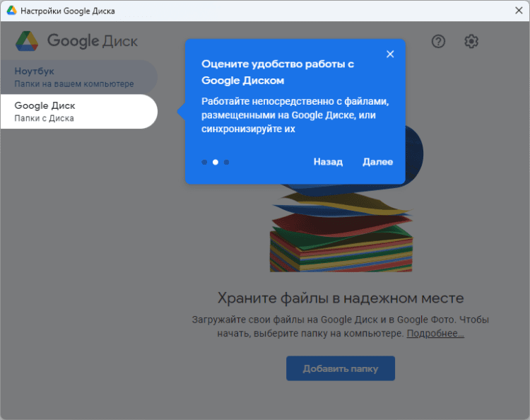530x420 pixels.
Task: Click the Drive icon in title bar
Action: coord(11,11)
